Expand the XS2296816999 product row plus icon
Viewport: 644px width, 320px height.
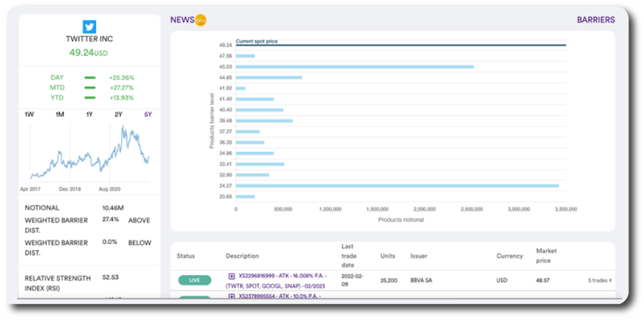click(232, 276)
